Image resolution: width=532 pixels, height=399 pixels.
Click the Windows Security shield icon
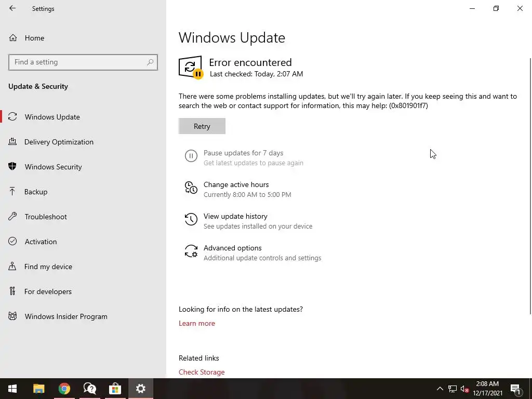12,166
